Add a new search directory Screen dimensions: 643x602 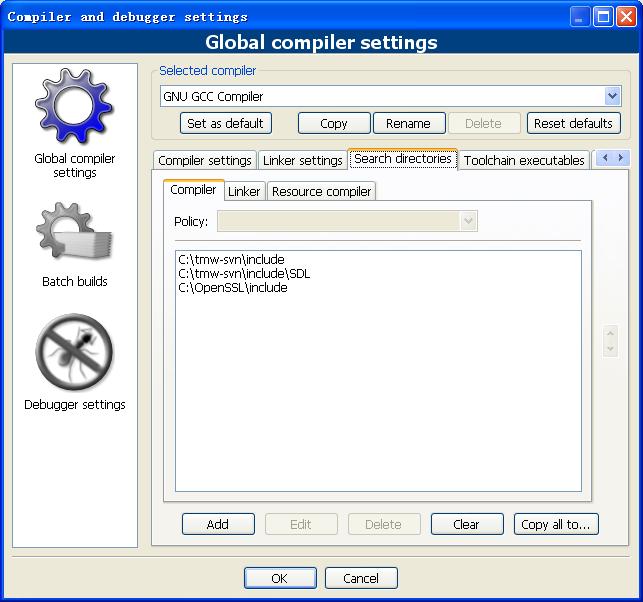pyautogui.click(x=217, y=524)
